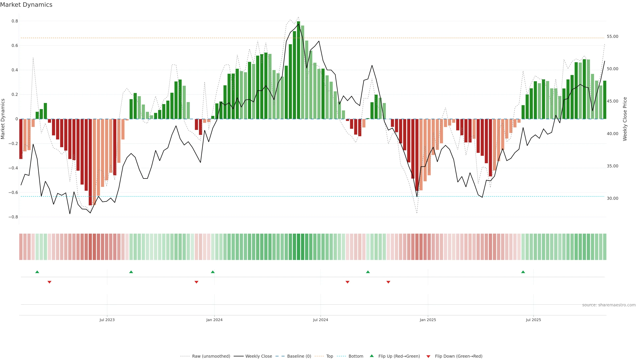Click the Flip Down legend triangle icon

pyautogui.click(x=428, y=356)
